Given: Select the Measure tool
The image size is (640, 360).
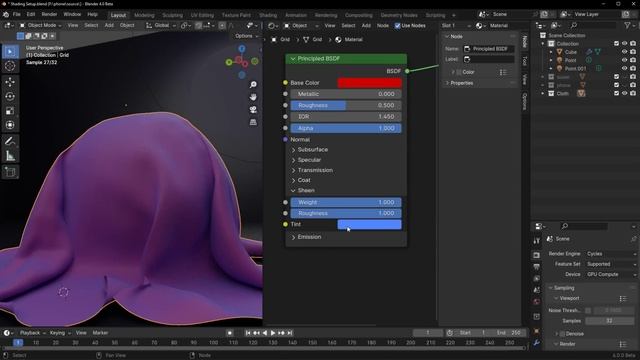Looking at the screenshot, I should (10, 156).
